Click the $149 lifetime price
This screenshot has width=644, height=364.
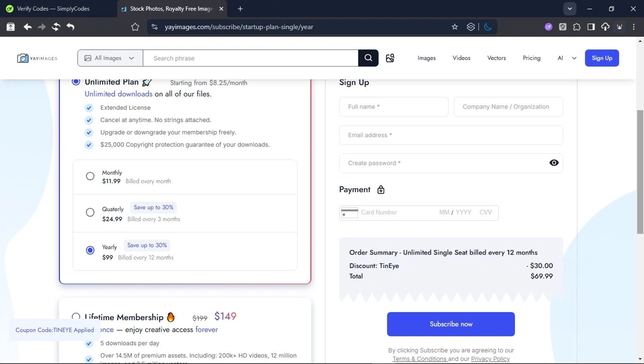pyautogui.click(x=225, y=316)
